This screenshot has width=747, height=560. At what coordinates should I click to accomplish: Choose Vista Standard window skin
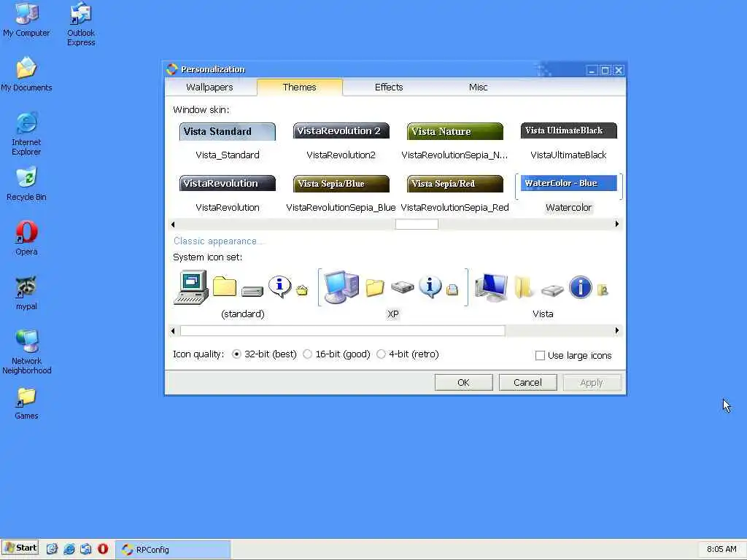pos(228,142)
